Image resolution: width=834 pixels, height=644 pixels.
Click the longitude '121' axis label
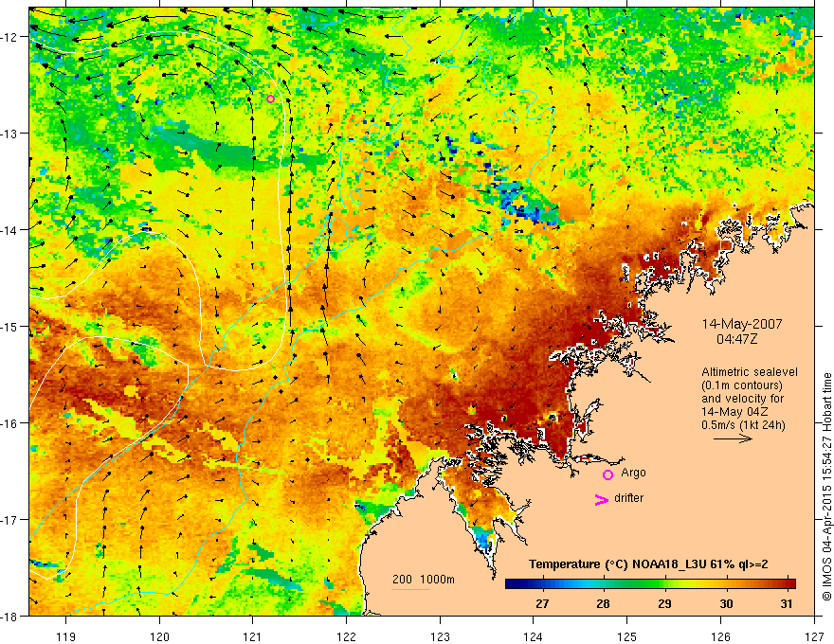coord(253,636)
